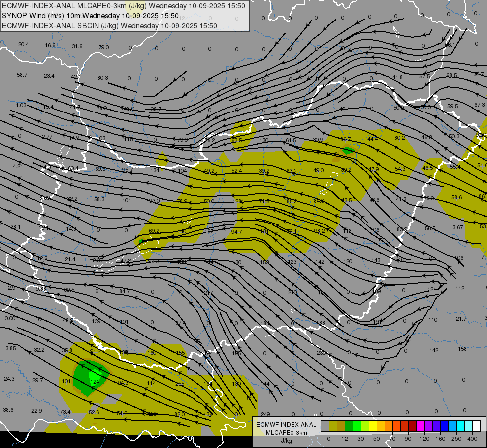
Task: Click the ECMWF-INDEX-ANAL SBCIN title line
Action: [x=109, y=26]
